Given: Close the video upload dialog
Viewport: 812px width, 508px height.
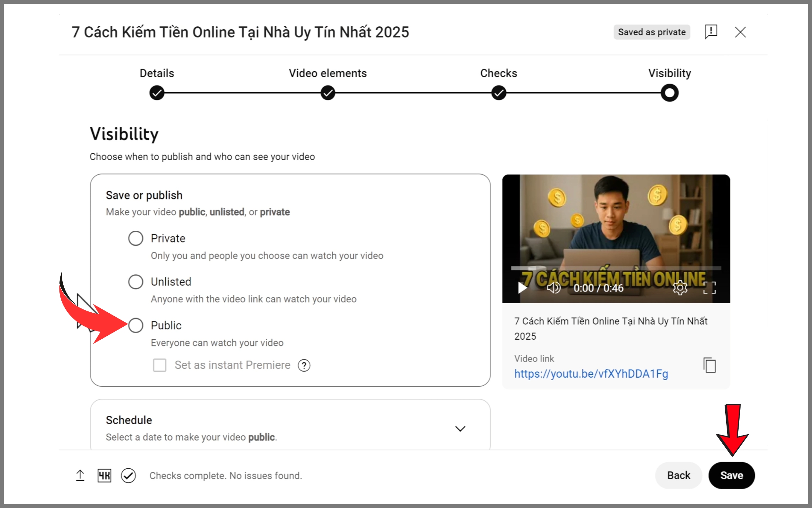Looking at the screenshot, I should click(x=740, y=32).
